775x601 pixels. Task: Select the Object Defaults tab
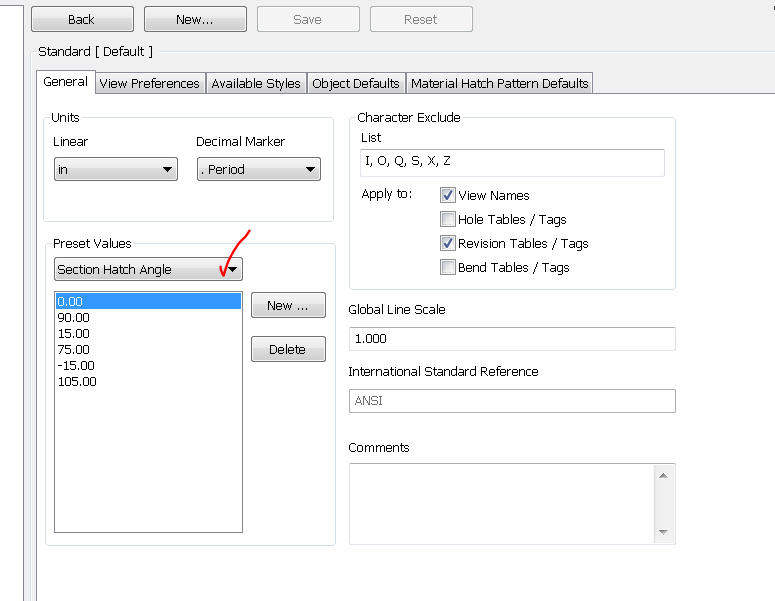pyautogui.click(x=356, y=84)
